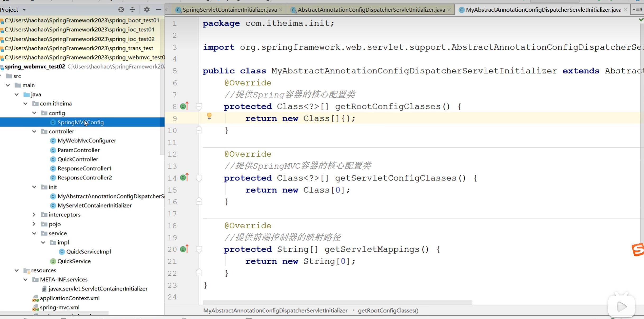644x319 pixels.
Task: Select QuickServiceImpl class
Action: click(x=88, y=252)
